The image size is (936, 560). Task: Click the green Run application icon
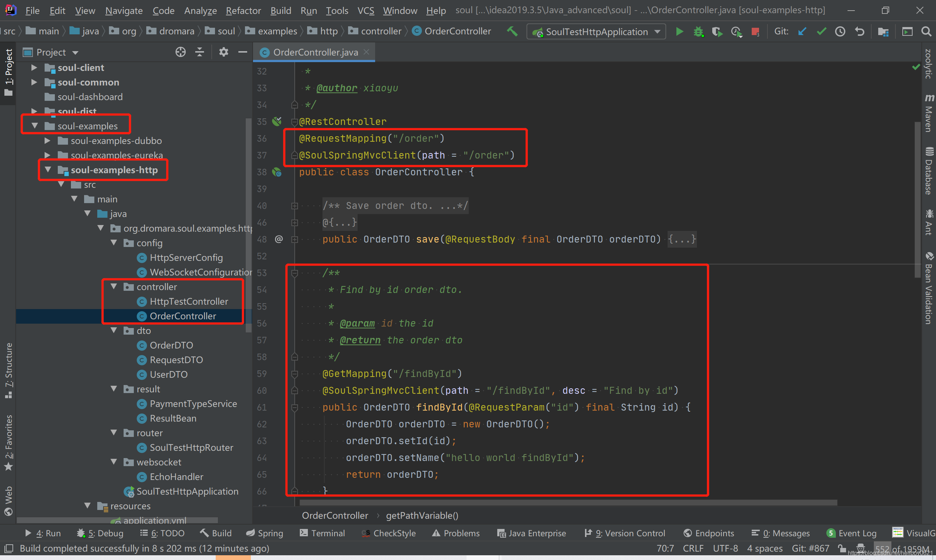pos(679,32)
